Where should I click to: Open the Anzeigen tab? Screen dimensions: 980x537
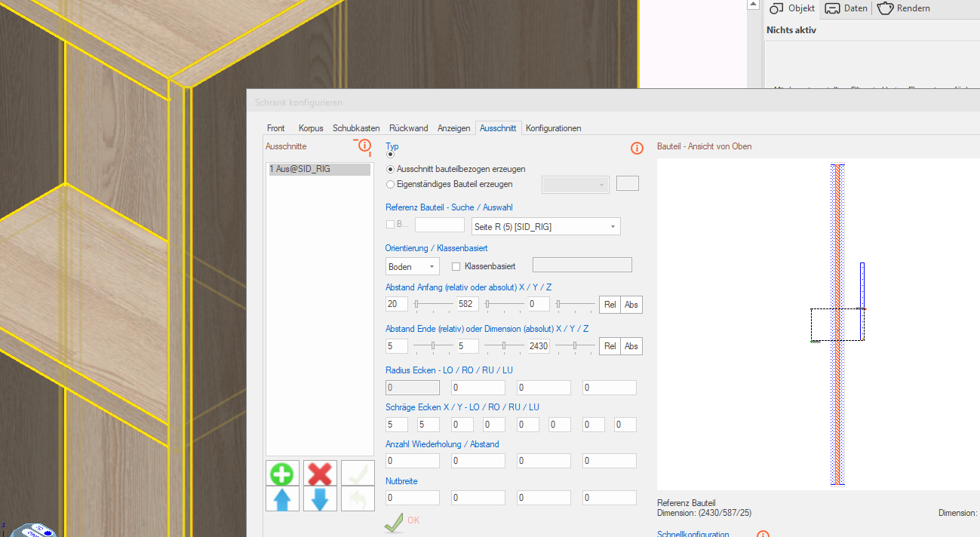click(x=454, y=128)
